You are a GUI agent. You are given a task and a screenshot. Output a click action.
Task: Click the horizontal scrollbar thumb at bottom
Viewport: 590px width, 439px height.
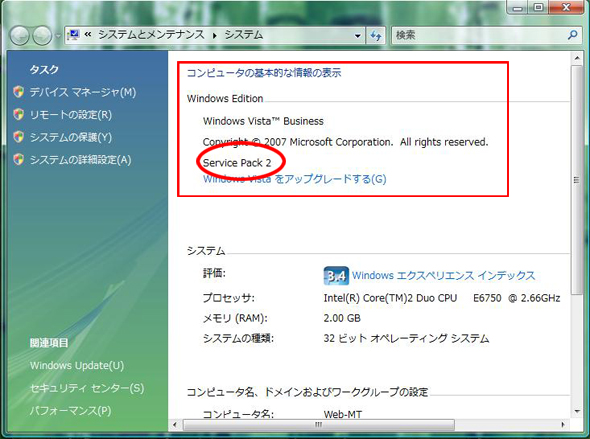[x=319, y=425]
